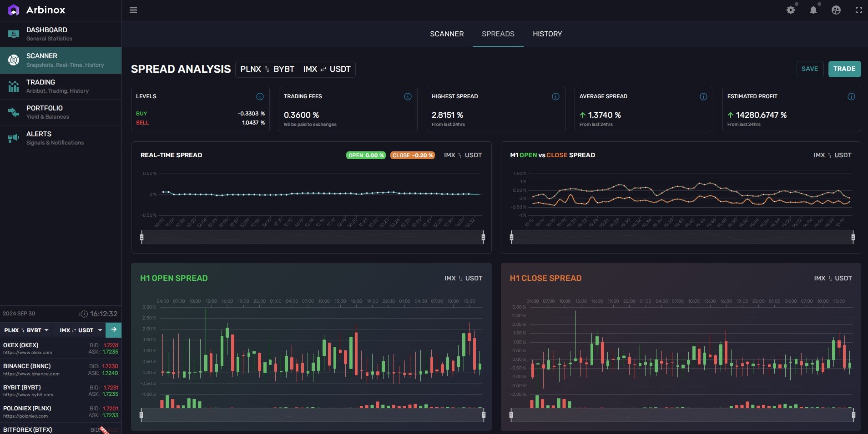Viewport: 868px width, 434px height.
Task: Click IMX USDT selector in header
Action: (x=327, y=69)
